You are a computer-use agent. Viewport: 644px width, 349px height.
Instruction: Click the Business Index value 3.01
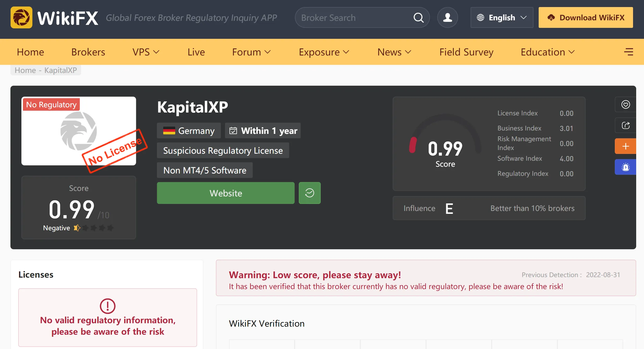coord(567,128)
